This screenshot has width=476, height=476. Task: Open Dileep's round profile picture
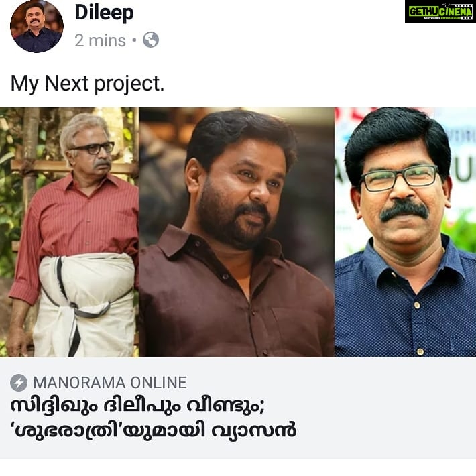pyautogui.click(x=37, y=26)
